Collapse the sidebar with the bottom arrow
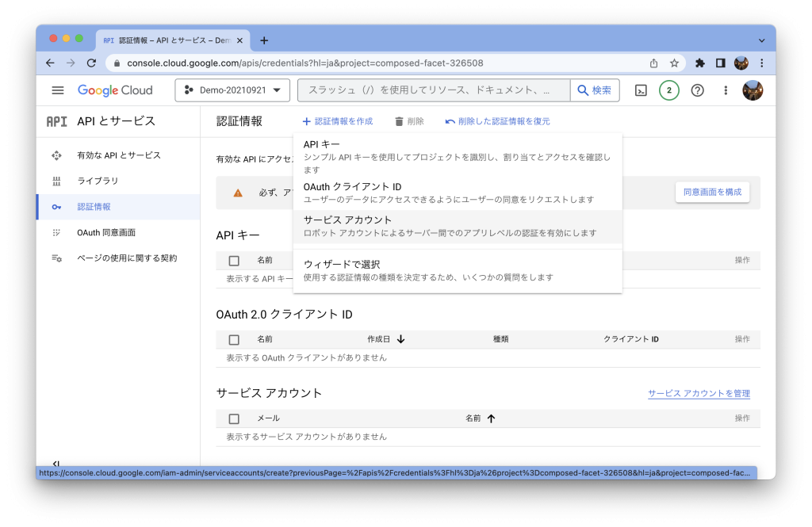This screenshot has height=527, width=812. coord(56,464)
